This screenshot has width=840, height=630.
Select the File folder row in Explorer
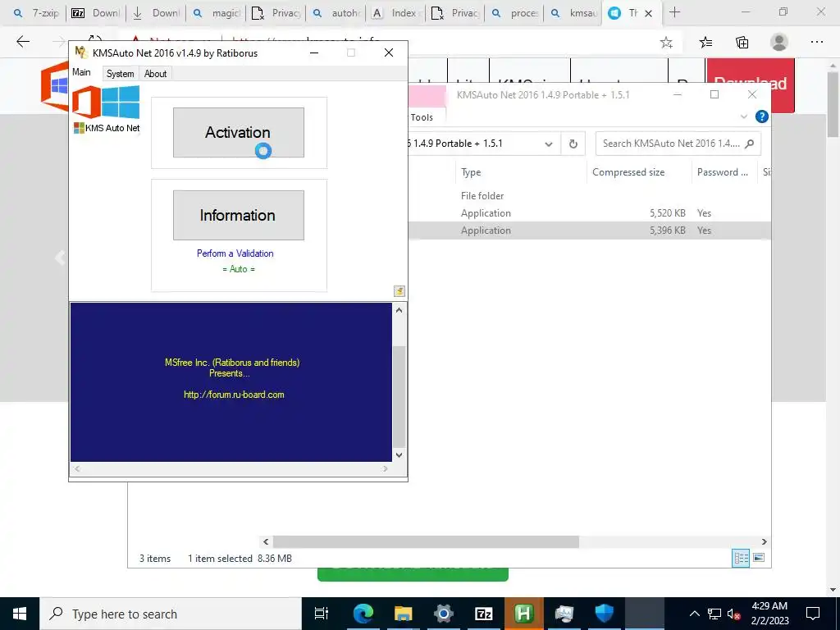point(589,196)
